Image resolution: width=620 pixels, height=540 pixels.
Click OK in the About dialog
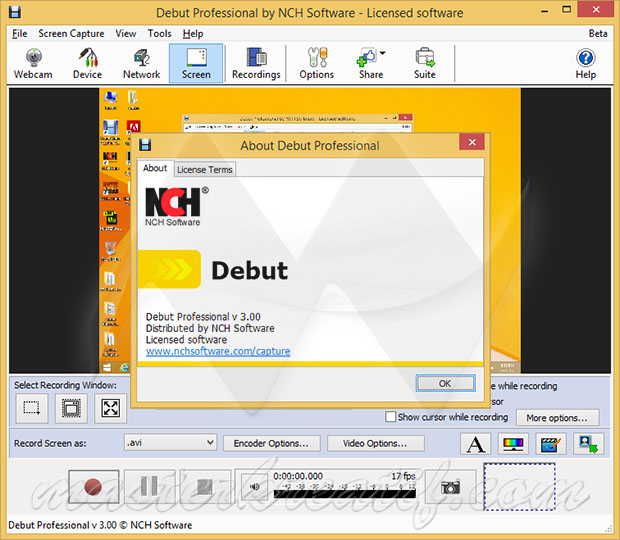tap(445, 383)
